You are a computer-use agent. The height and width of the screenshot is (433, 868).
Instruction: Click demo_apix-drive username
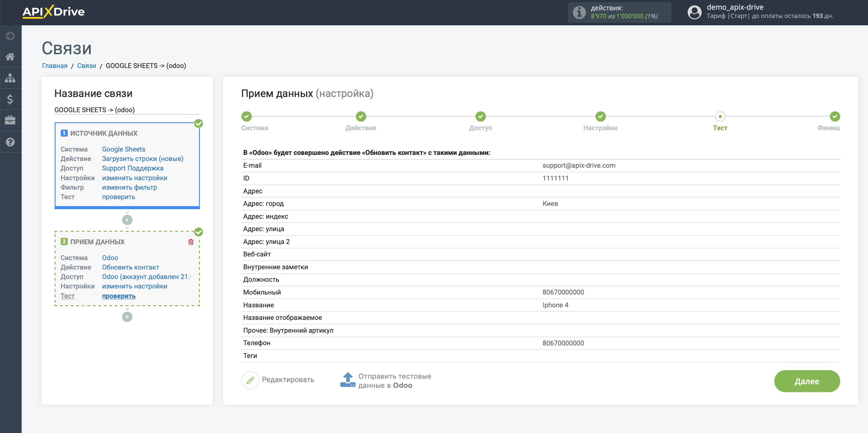click(x=735, y=7)
